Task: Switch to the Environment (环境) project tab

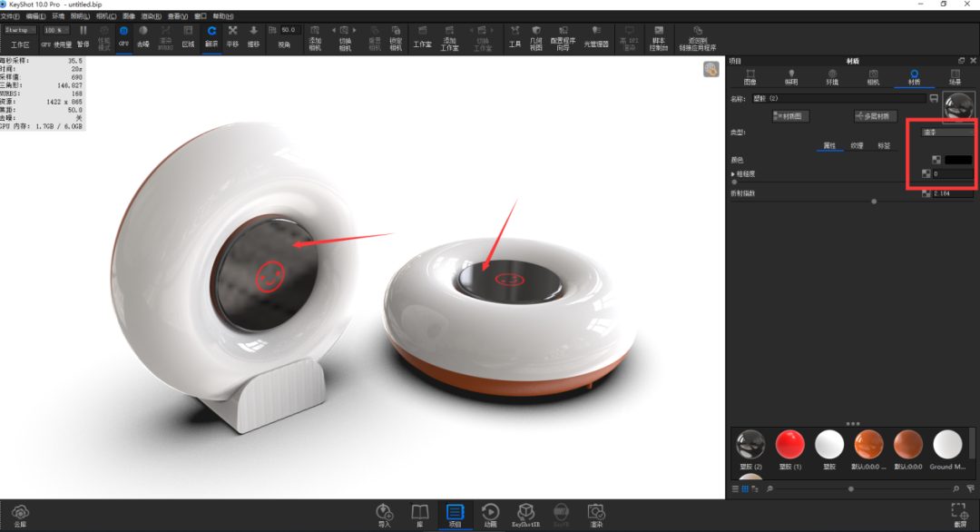Action: [832, 77]
